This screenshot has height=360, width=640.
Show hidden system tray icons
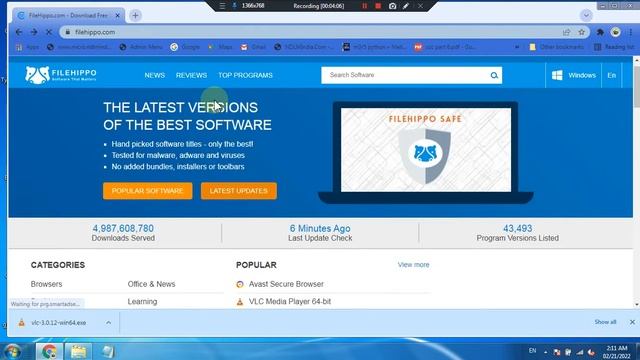tap(546, 352)
